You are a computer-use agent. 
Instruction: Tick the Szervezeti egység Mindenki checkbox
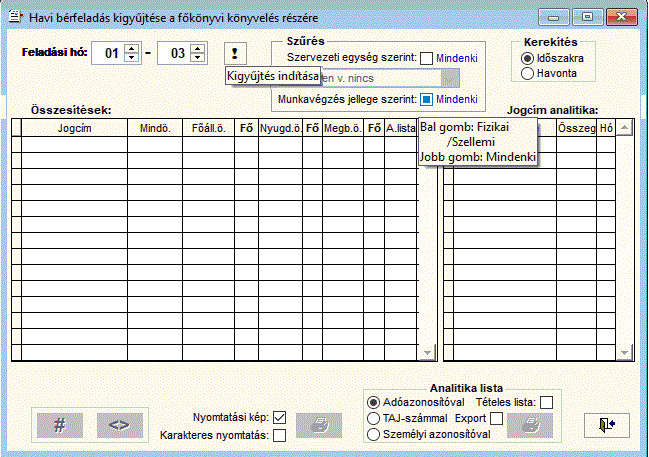(426, 59)
